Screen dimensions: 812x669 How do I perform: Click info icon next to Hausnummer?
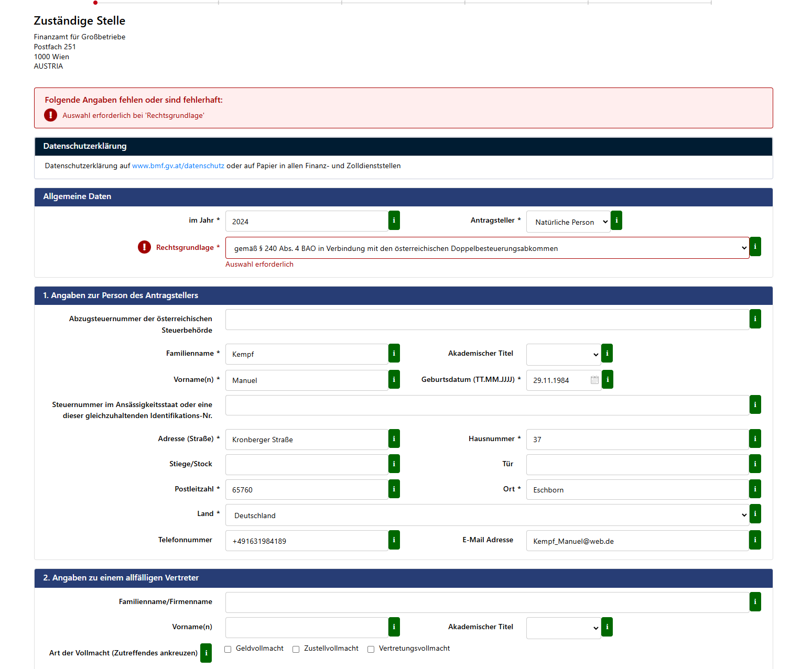(755, 439)
